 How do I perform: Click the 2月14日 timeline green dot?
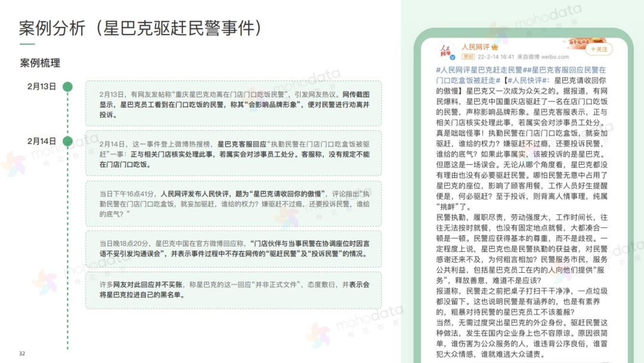tap(68, 141)
